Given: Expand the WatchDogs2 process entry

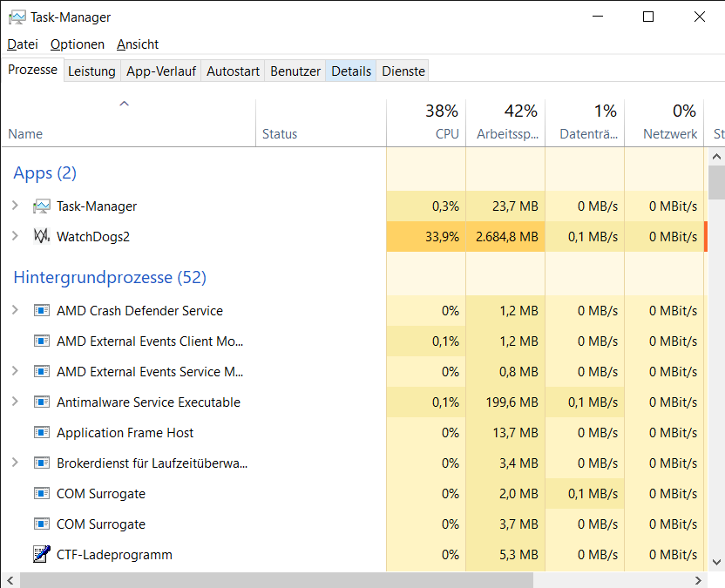Looking at the screenshot, I should (x=17, y=236).
